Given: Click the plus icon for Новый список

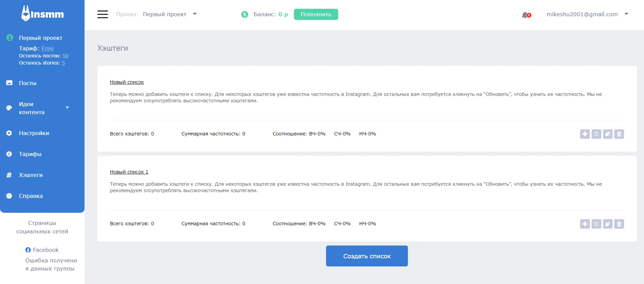Looking at the screenshot, I should coord(585,134).
